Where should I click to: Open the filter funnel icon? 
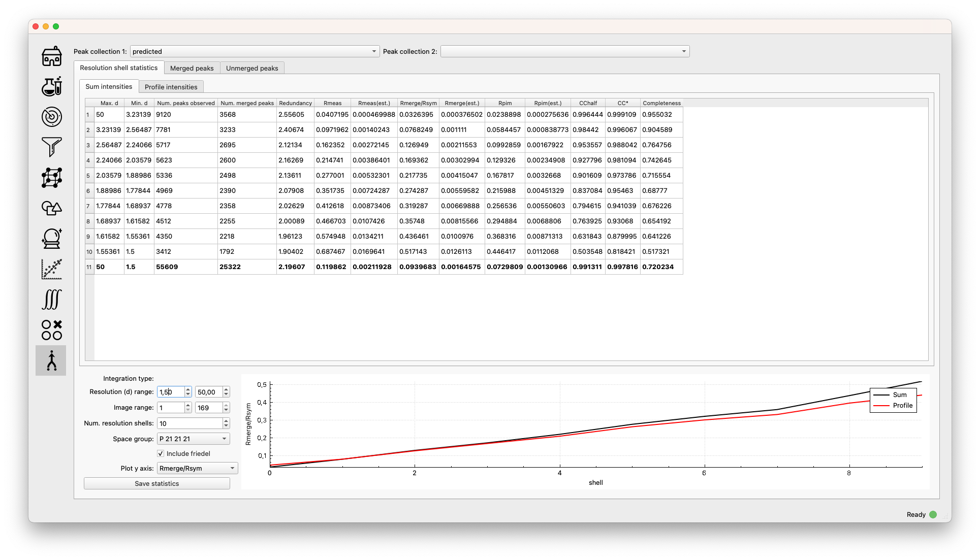click(x=51, y=147)
